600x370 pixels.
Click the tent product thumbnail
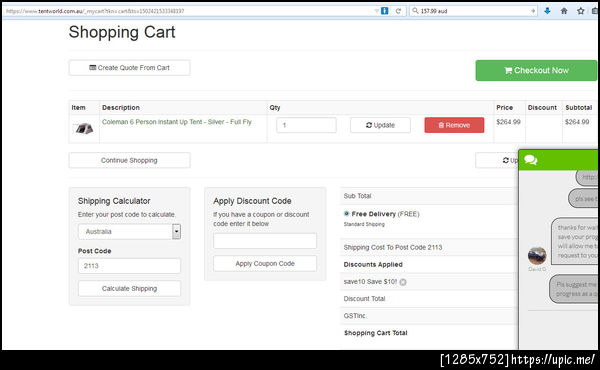pyautogui.click(x=84, y=129)
